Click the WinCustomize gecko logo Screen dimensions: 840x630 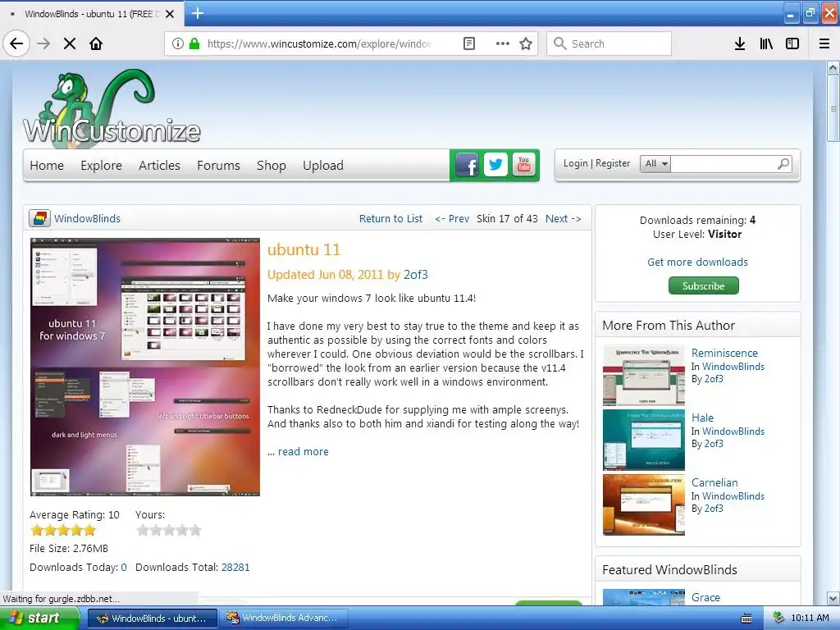click(112, 107)
